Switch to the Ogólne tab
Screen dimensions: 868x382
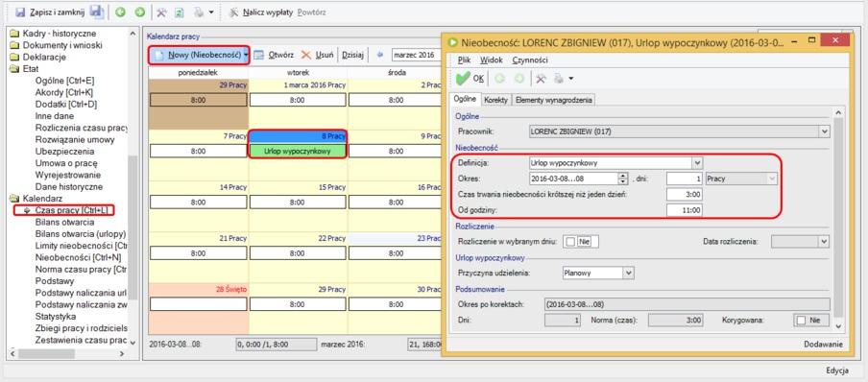465,100
